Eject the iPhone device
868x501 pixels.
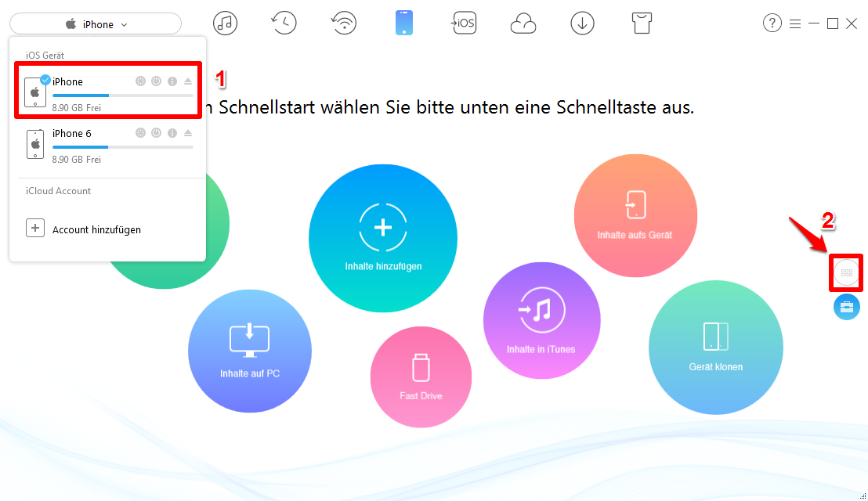[x=188, y=81]
